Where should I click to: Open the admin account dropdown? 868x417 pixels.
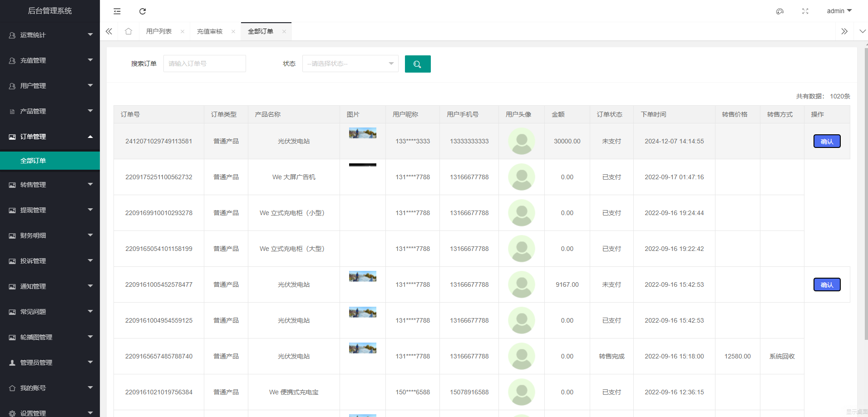838,11
